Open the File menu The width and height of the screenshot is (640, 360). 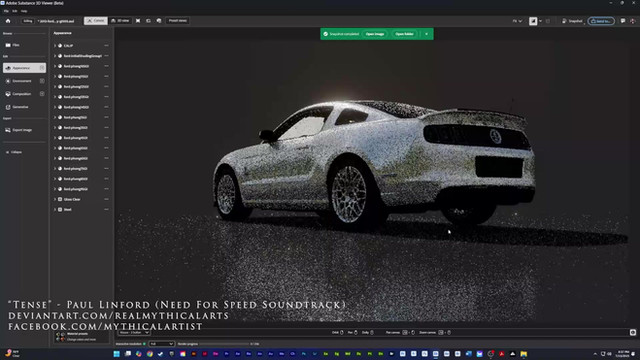point(6,11)
